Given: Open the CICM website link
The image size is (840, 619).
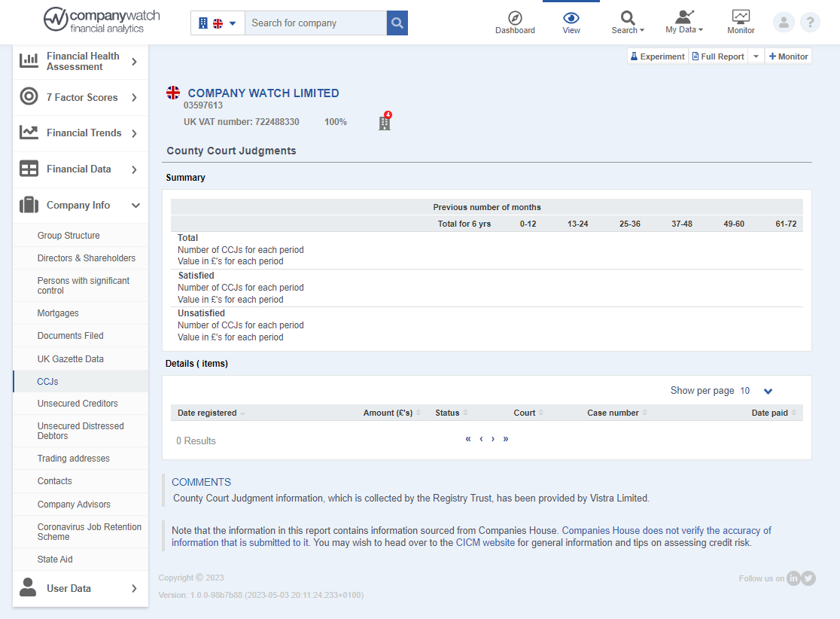Looking at the screenshot, I should (485, 542).
